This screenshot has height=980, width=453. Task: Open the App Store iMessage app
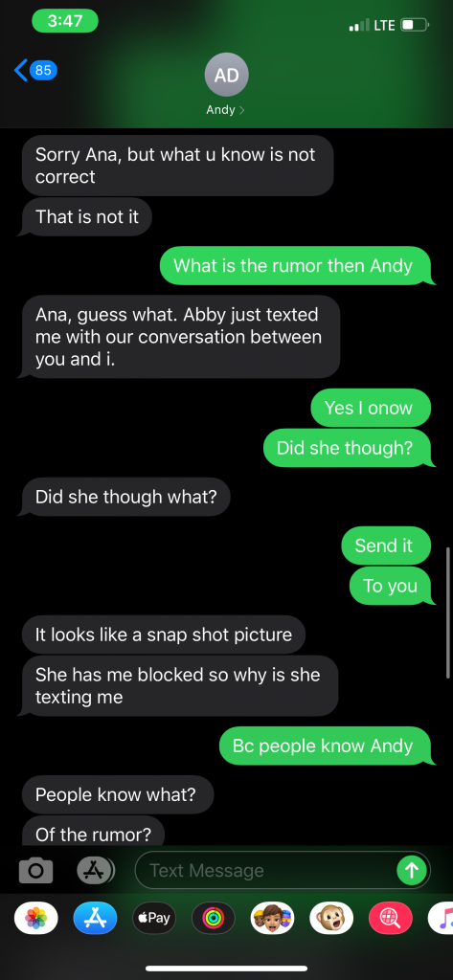click(95, 918)
